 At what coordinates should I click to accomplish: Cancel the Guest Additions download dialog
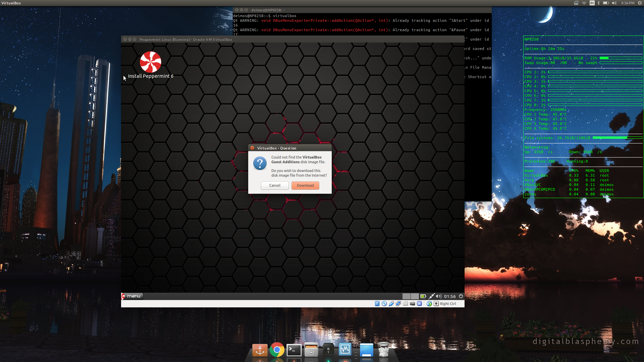tap(275, 185)
